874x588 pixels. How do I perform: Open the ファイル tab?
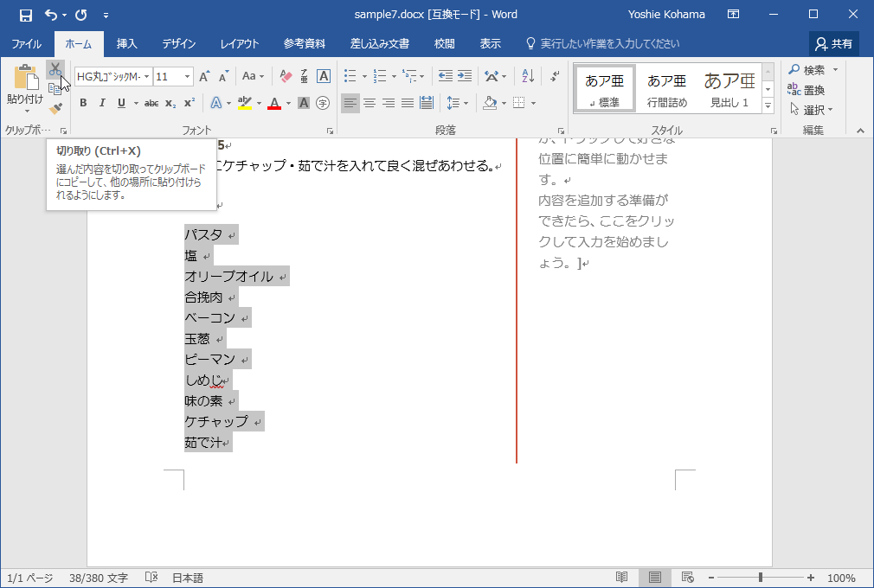point(26,44)
